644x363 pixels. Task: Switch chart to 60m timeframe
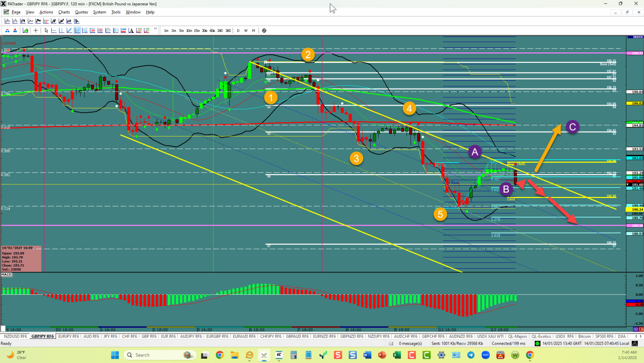coord(212,30)
